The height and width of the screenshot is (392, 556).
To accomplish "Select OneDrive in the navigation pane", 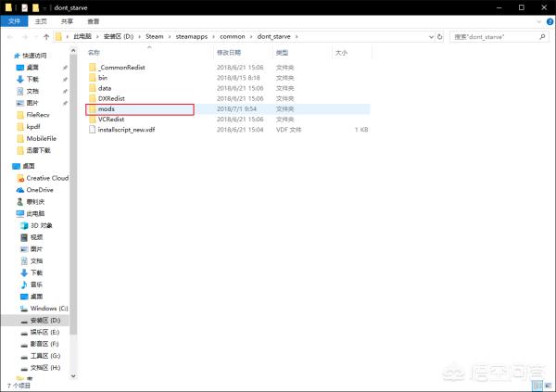I will pyautogui.click(x=41, y=189).
